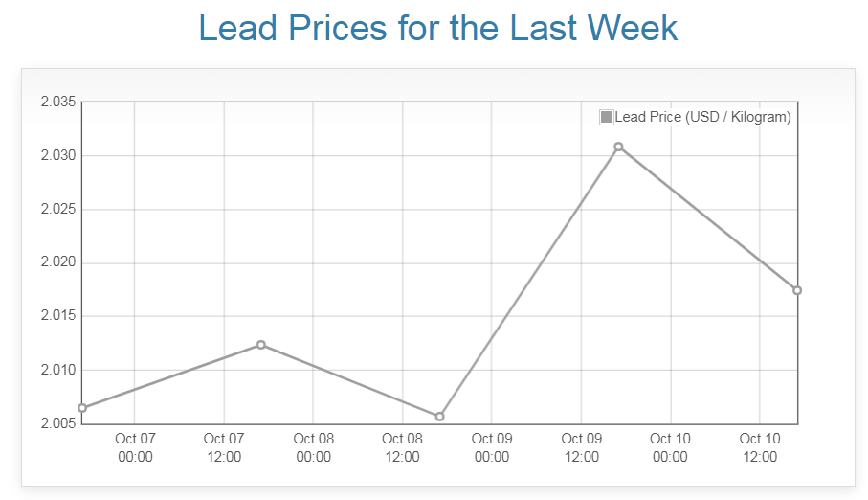Click the Lead Price (USD / Kilogram) legend label
868x500 pixels.
point(702,117)
